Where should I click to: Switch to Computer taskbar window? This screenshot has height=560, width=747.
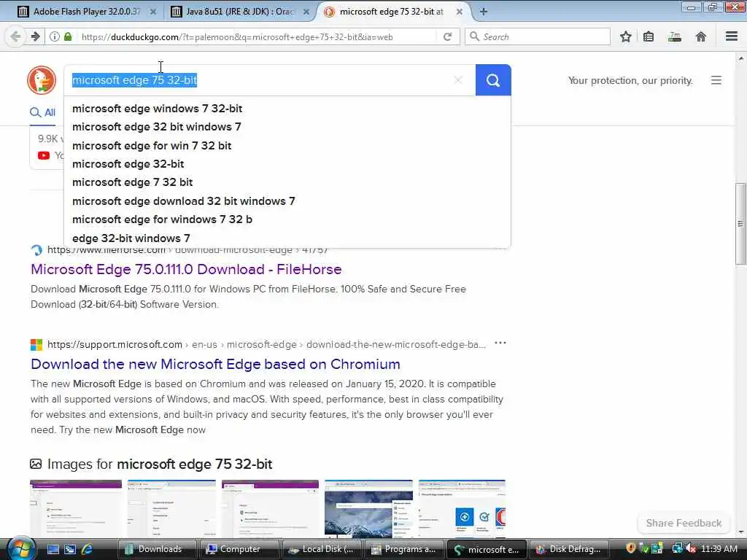coord(239,549)
